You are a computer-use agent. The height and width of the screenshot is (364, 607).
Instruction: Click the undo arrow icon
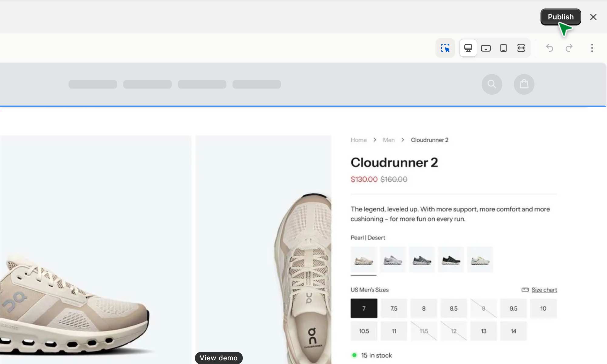(549, 48)
